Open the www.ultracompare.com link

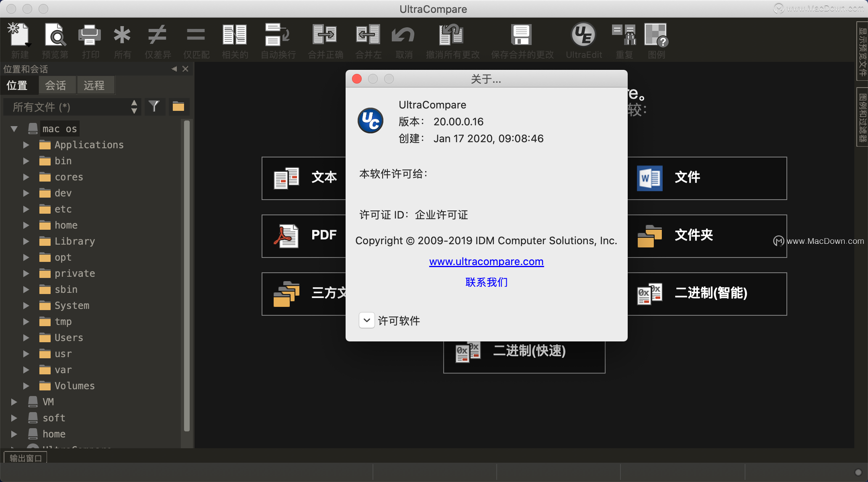tap(486, 261)
